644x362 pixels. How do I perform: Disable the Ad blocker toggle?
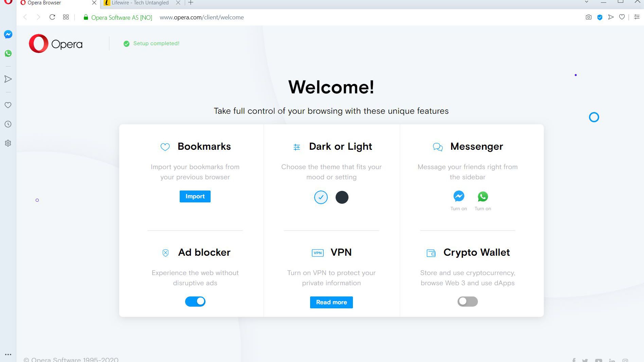pos(195,302)
